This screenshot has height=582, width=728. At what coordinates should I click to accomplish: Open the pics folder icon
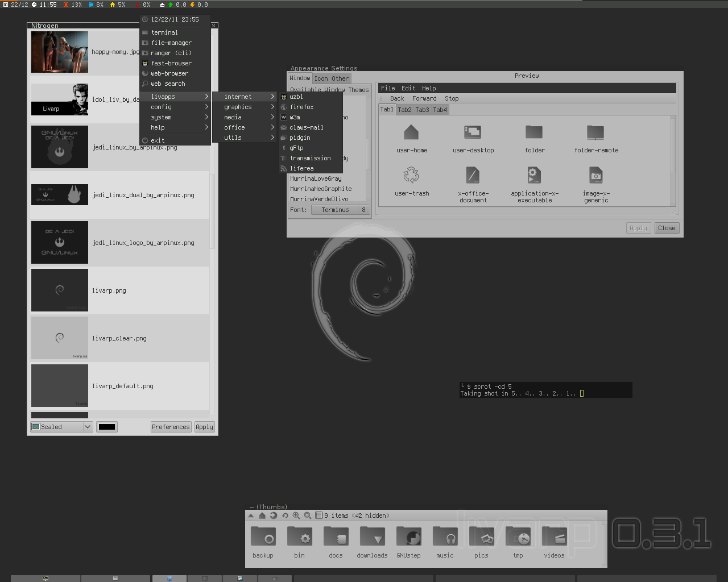click(x=481, y=537)
